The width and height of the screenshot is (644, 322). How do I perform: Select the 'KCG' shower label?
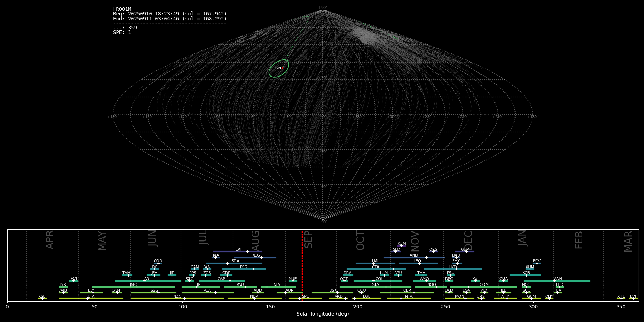[x=256, y=255]
